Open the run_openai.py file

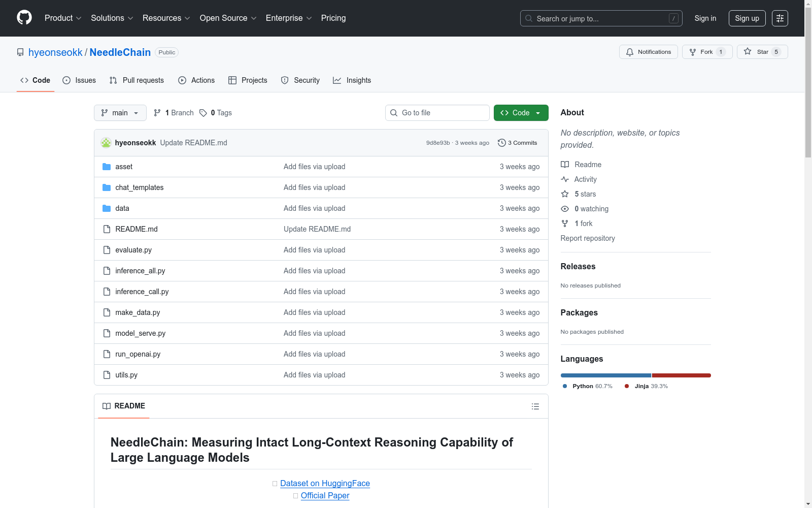tap(138, 354)
